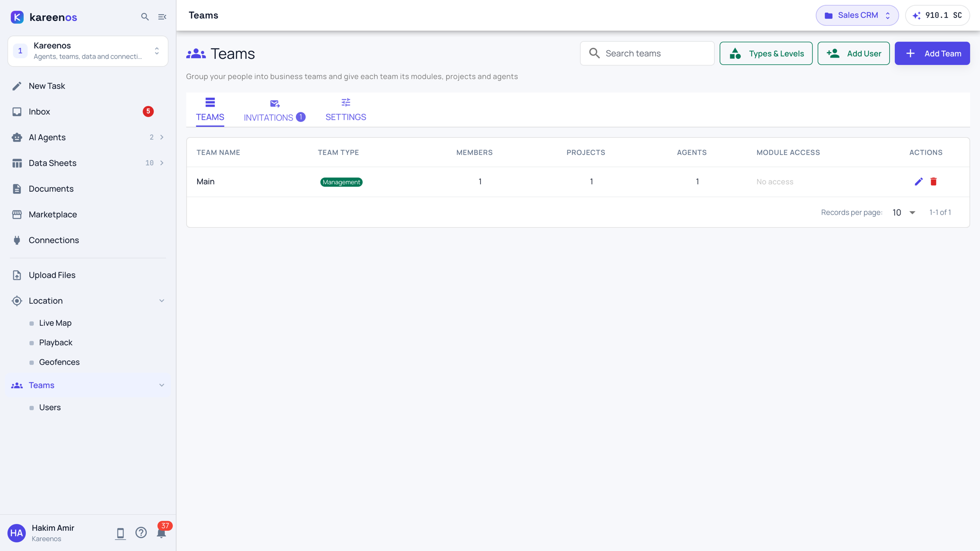Open the Inbox with 5 unread
Screen dimensions: 980x551
click(88, 111)
